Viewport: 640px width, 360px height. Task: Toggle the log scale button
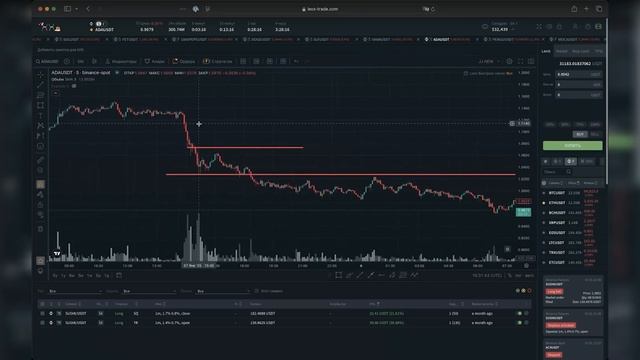pyautogui.click(x=518, y=276)
